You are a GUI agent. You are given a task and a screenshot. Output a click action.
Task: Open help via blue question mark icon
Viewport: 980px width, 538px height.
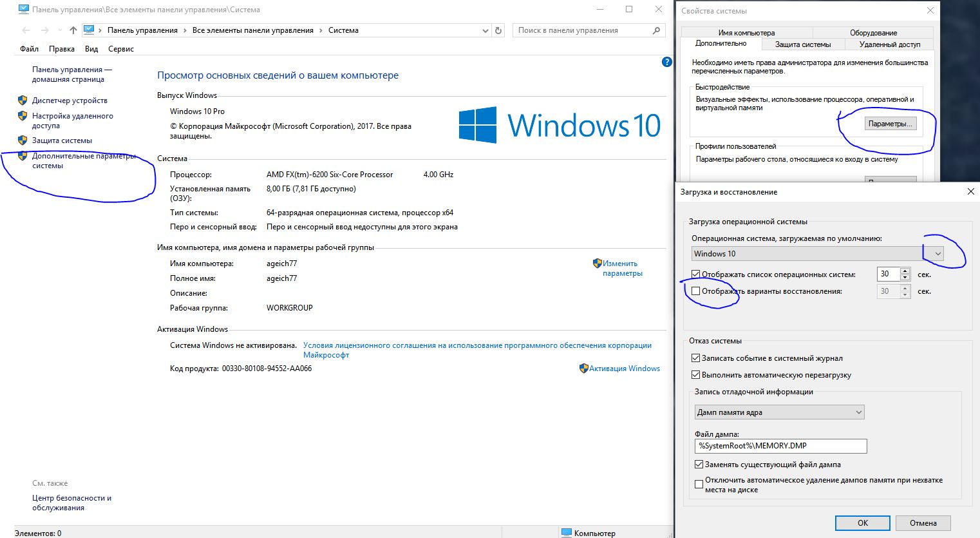coord(667,62)
